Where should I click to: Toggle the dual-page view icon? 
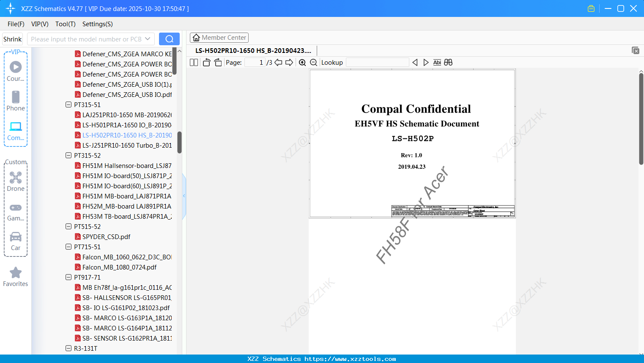(194, 63)
